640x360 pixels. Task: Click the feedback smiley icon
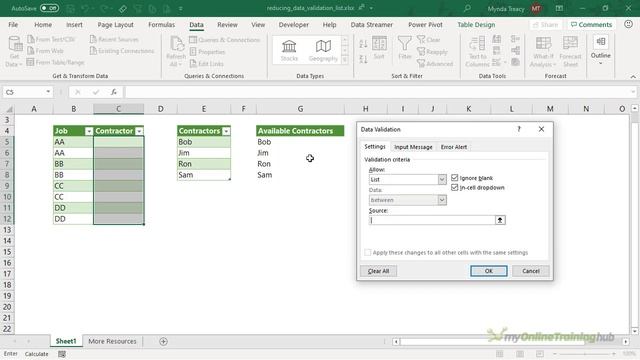click(629, 24)
